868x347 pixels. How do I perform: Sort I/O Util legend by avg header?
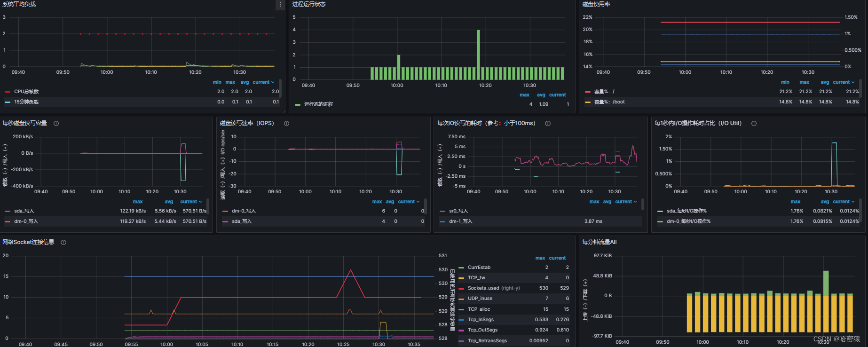pyautogui.click(x=825, y=202)
